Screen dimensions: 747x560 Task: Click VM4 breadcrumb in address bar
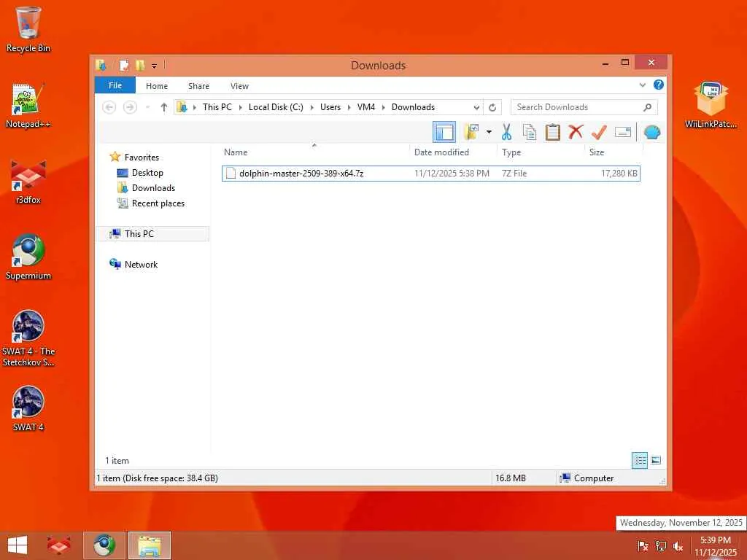click(366, 107)
